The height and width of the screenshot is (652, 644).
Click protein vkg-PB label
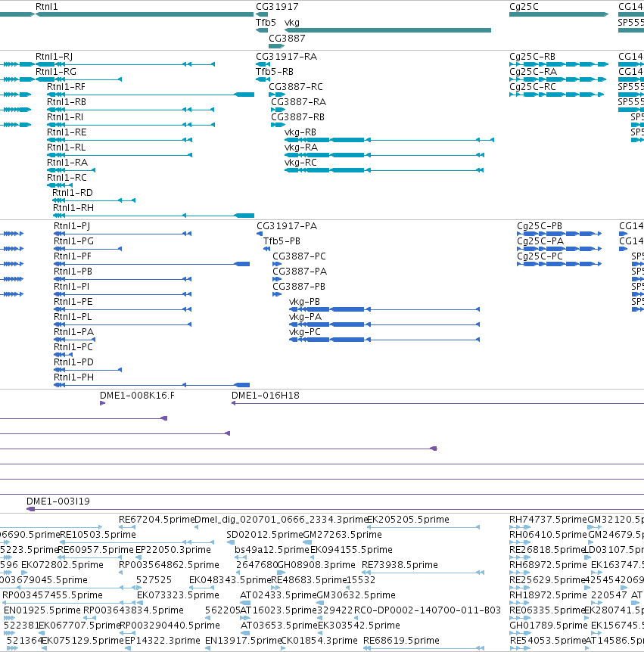(304, 302)
